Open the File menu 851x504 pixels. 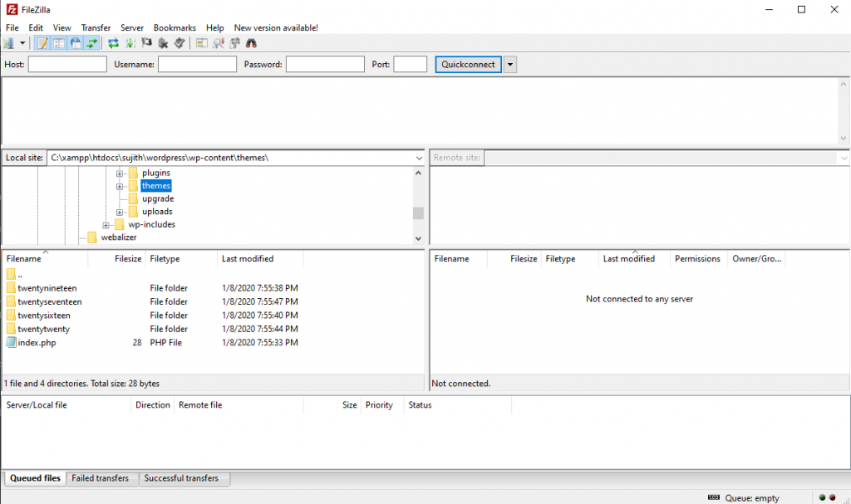point(12,27)
